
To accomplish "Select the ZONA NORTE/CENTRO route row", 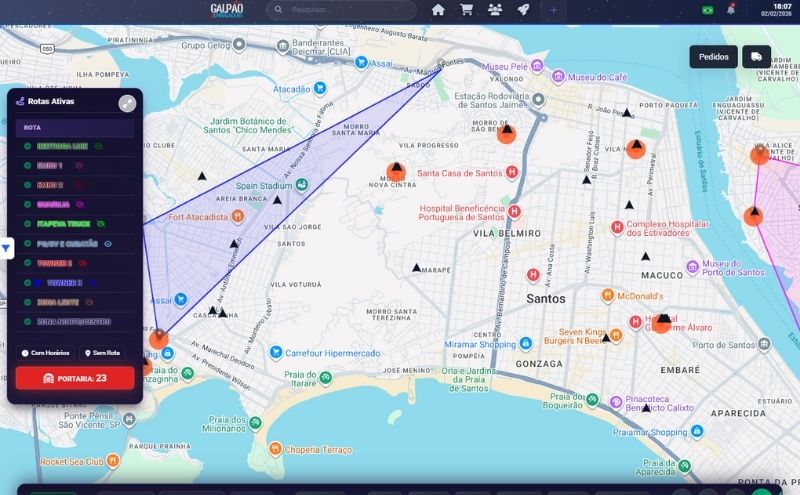I will (x=74, y=322).
